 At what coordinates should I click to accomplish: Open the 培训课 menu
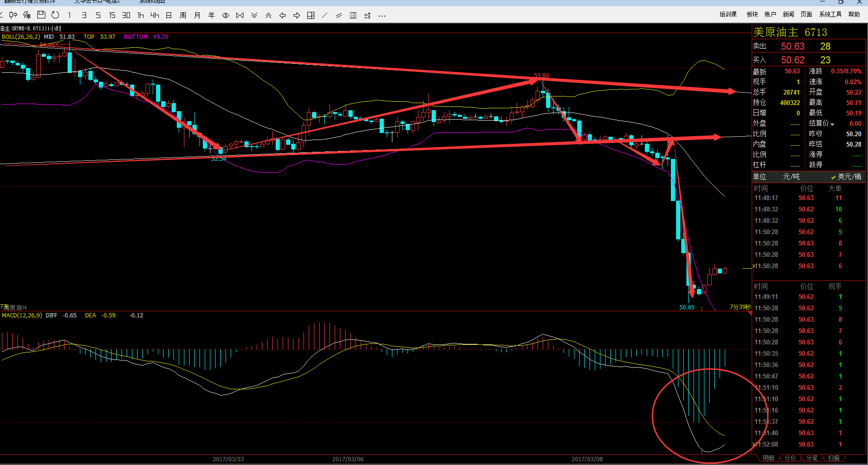[728, 14]
